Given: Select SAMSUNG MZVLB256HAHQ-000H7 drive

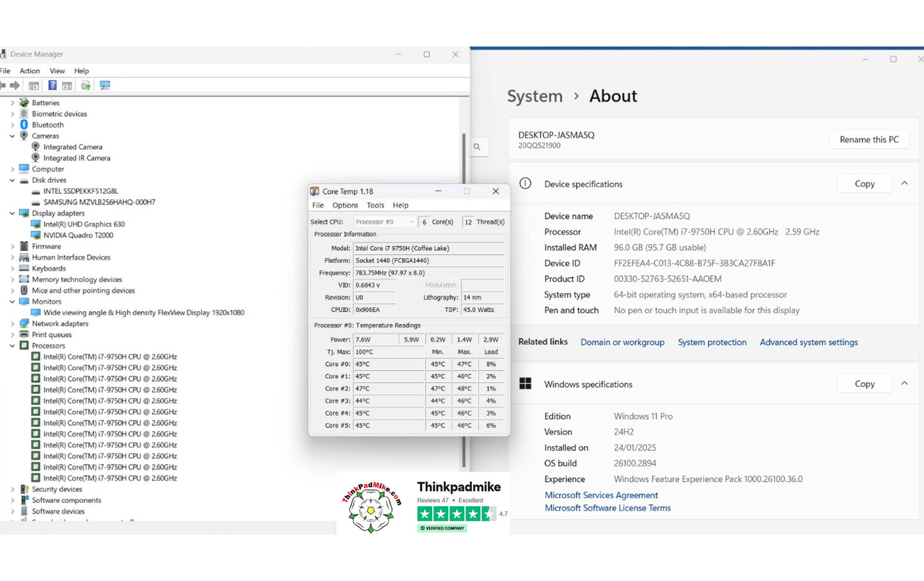Looking at the screenshot, I should point(99,202).
